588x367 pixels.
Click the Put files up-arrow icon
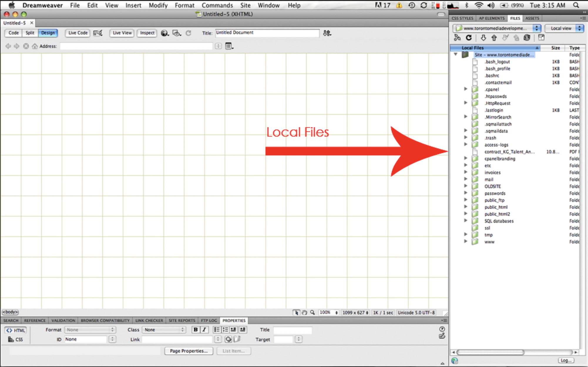[x=494, y=38]
